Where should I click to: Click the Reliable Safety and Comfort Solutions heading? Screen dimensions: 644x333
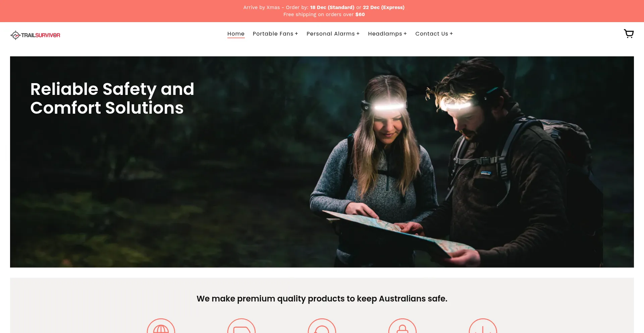click(x=112, y=98)
